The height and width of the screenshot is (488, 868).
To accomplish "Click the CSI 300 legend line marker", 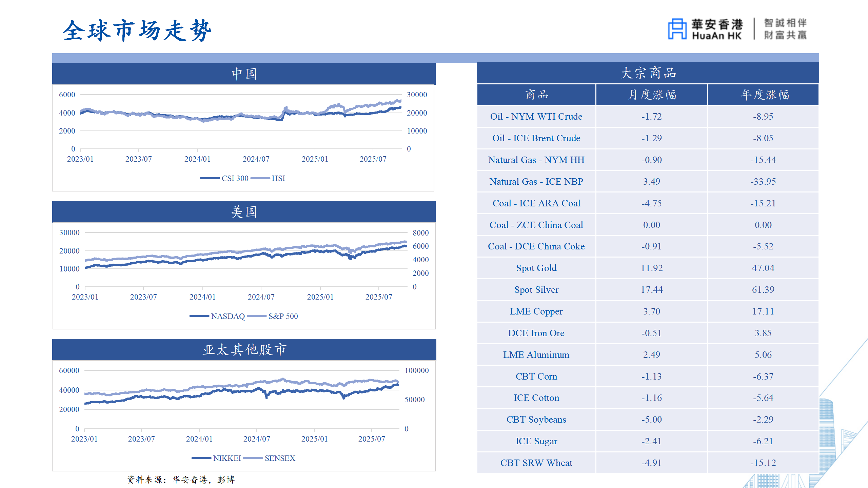I will point(210,178).
